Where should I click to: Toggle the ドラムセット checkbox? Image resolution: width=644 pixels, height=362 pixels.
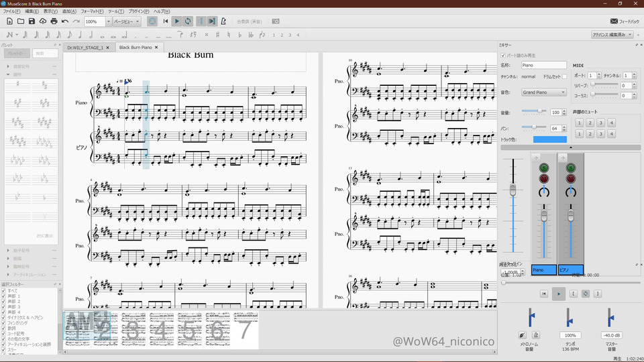click(x=564, y=76)
